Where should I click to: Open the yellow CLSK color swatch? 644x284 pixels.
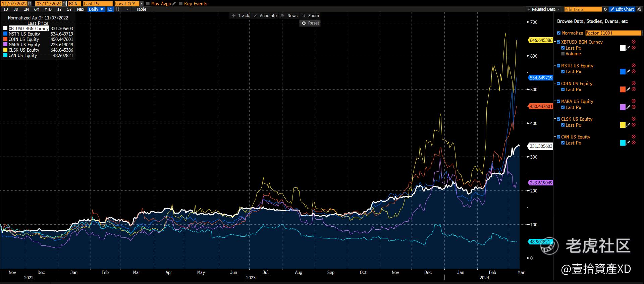[623, 125]
